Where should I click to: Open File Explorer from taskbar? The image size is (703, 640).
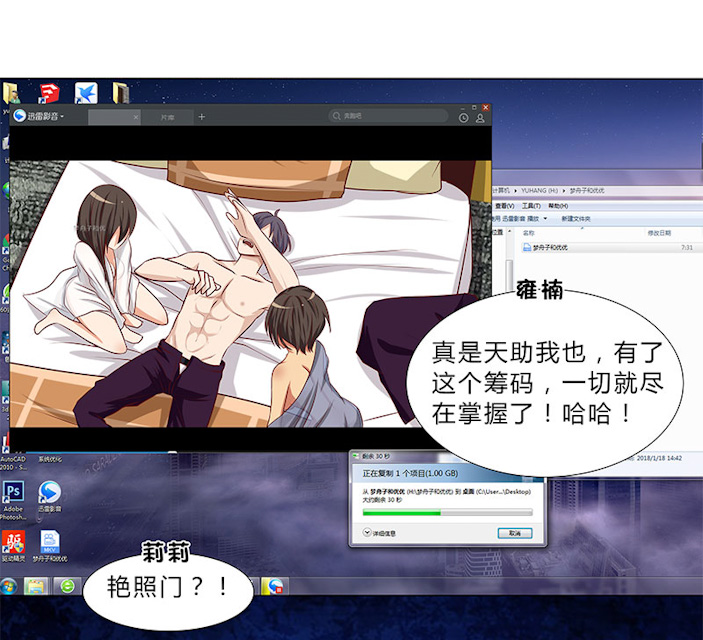coord(35,587)
